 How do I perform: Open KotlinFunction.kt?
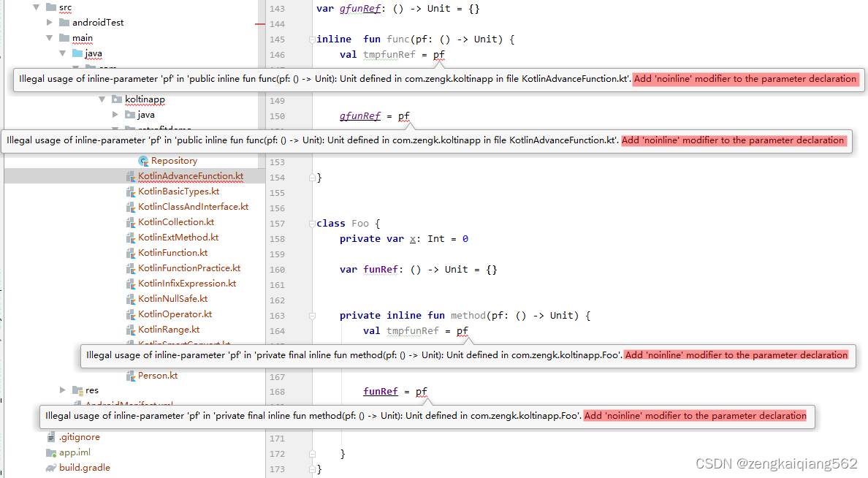(172, 253)
